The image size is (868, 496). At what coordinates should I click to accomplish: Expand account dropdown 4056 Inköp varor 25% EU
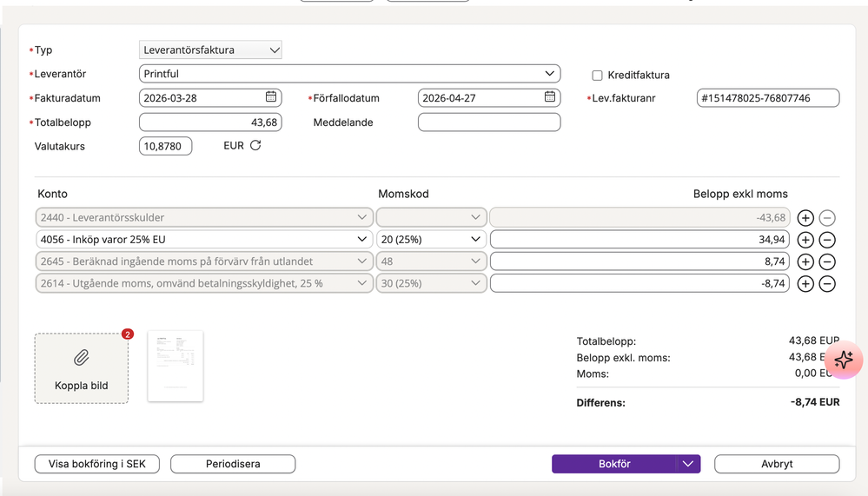pyautogui.click(x=204, y=240)
